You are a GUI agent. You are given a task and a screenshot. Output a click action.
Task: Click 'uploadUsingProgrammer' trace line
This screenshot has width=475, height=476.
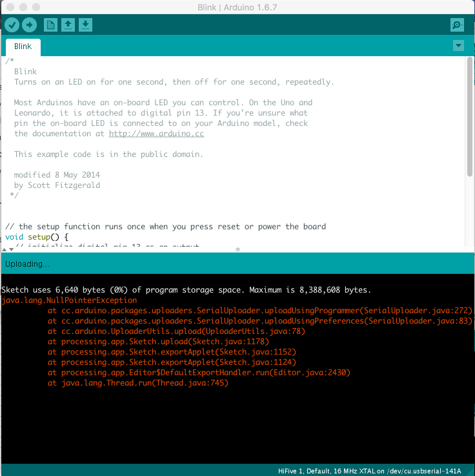(260, 311)
